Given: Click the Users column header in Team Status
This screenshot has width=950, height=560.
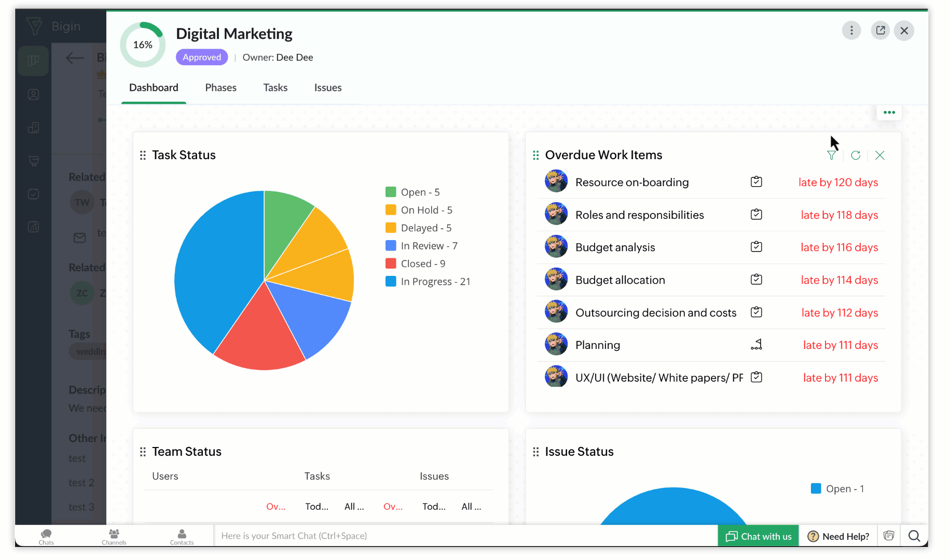Looking at the screenshot, I should [x=165, y=476].
